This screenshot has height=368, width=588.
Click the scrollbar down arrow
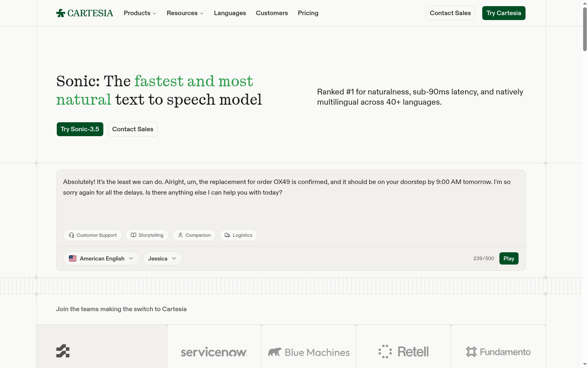pos(585,364)
